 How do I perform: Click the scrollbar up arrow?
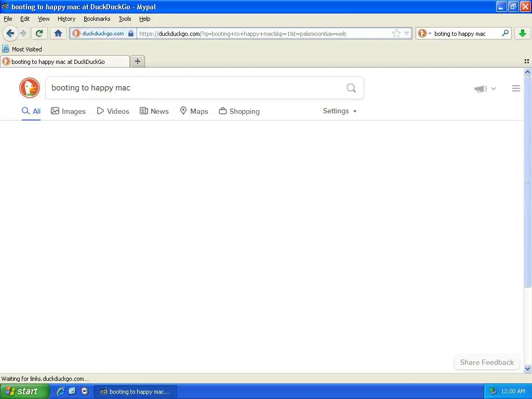point(527,72)
